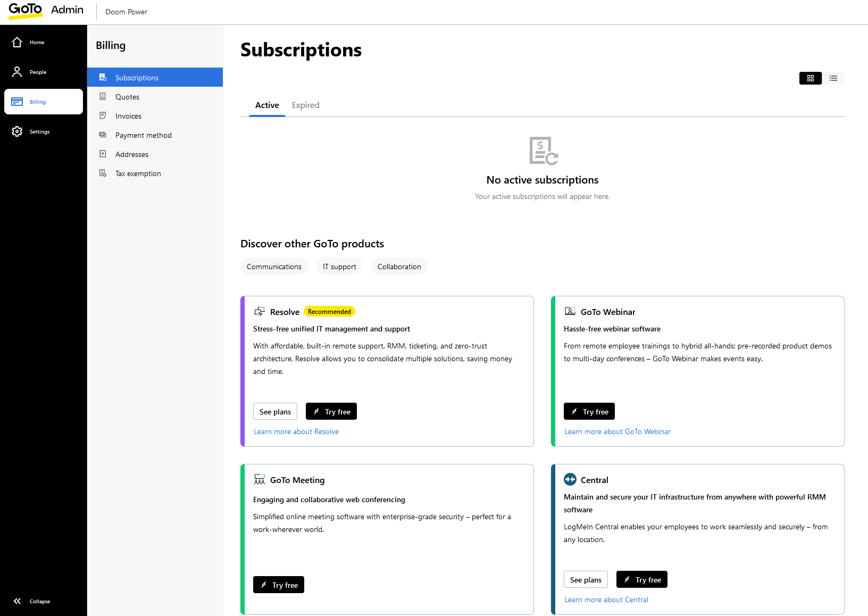The image size is (868, 616).
Task: Open Addresses in the Billing menu
Action: pyautogui.click(x=155, y=154)
